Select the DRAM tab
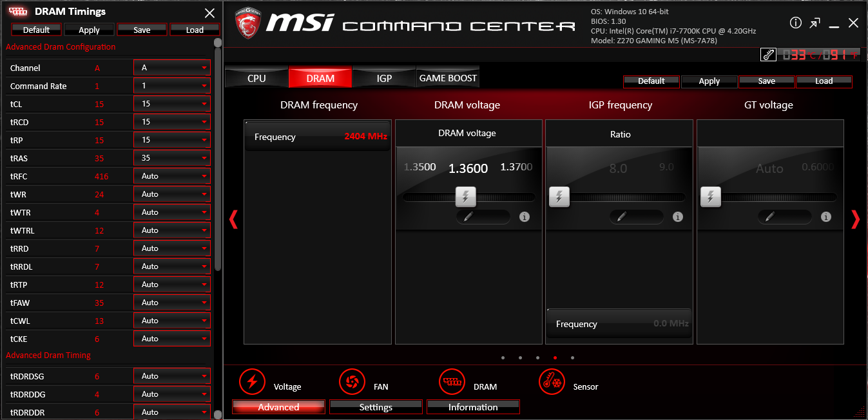The image size is (868, 420). pos(320,78)
